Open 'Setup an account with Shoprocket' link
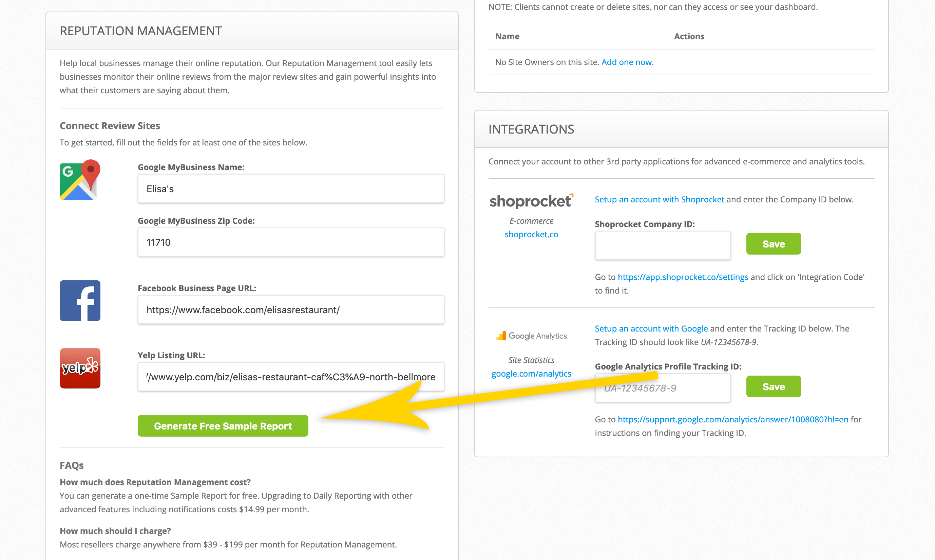The image size is (935, 560). click(x=659, y=199)
